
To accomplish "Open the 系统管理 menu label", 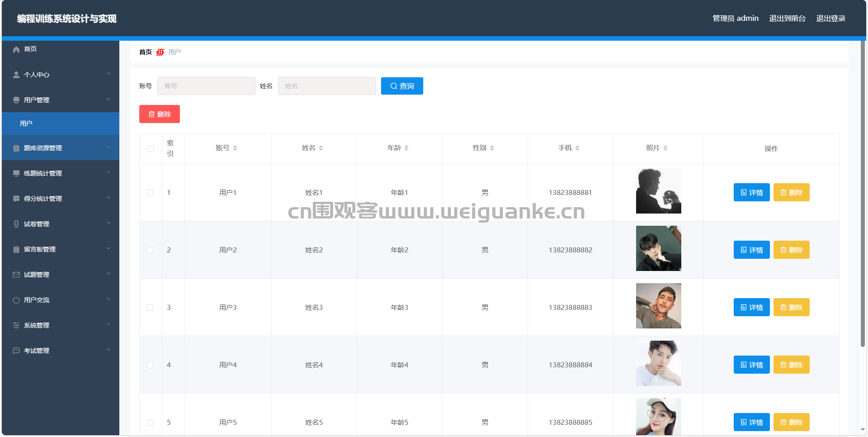I will [37, 325].
